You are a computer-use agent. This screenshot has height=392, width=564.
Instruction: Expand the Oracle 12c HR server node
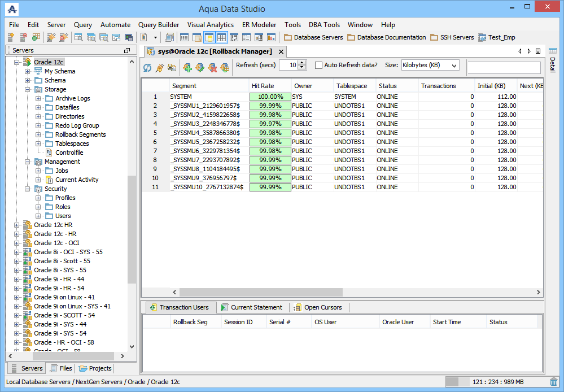(x=16, y=225)
